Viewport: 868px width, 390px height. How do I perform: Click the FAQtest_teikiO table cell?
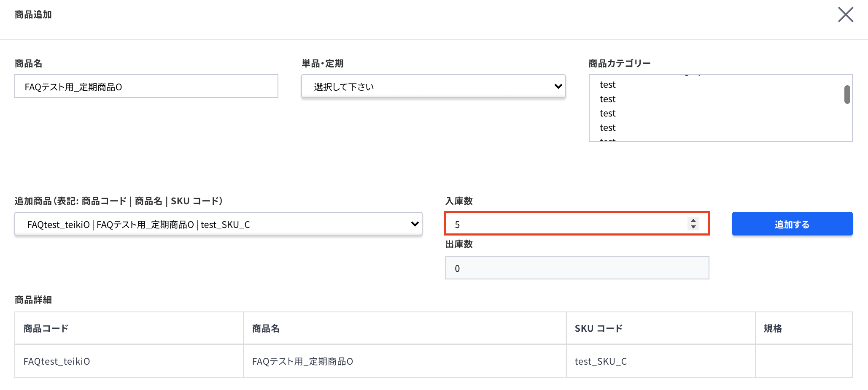click(x=129, y=361)
